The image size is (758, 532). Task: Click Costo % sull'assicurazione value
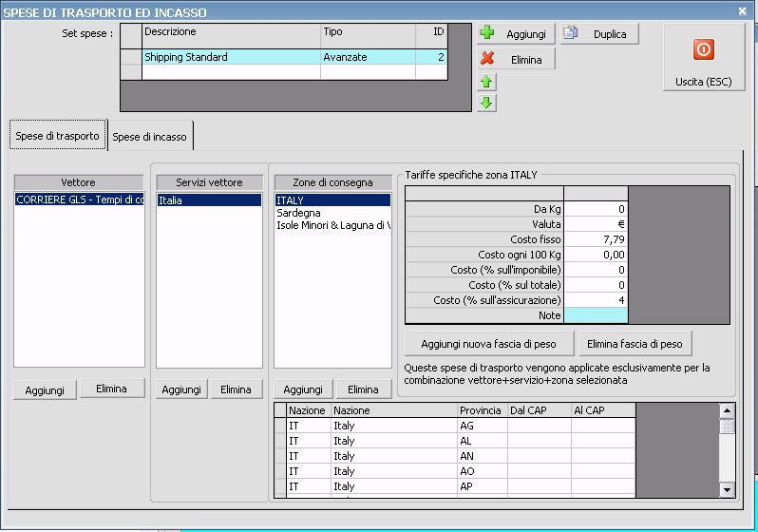coord(596,300)
